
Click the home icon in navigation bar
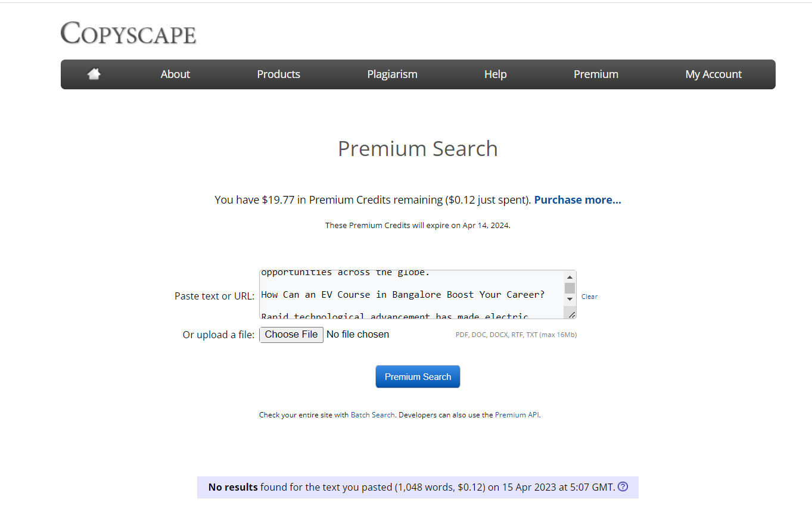coord(94,74)
